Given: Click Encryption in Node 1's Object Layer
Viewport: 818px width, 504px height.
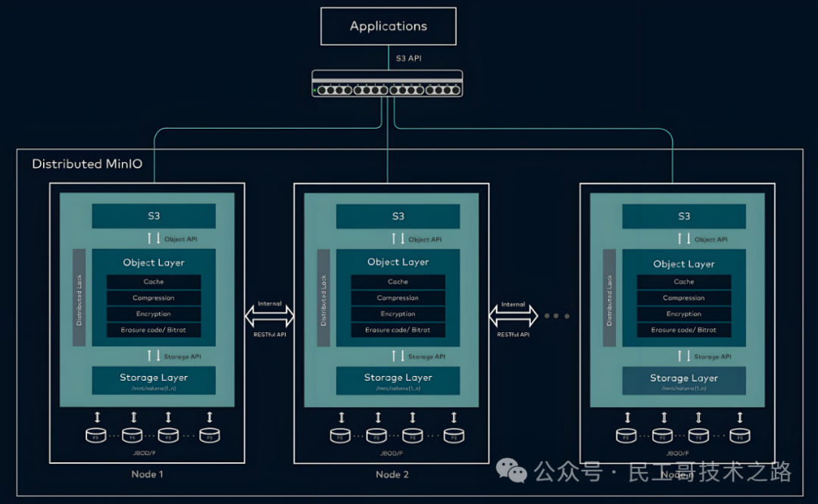Looking at the screenshot, I should click(154, 314).
